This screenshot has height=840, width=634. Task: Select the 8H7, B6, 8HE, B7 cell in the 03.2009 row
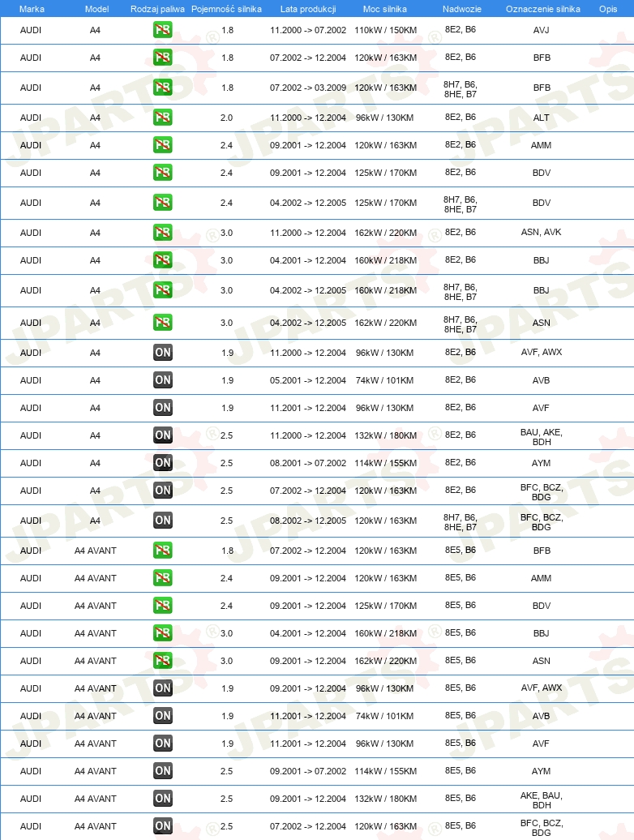click(x=461, y=89)
